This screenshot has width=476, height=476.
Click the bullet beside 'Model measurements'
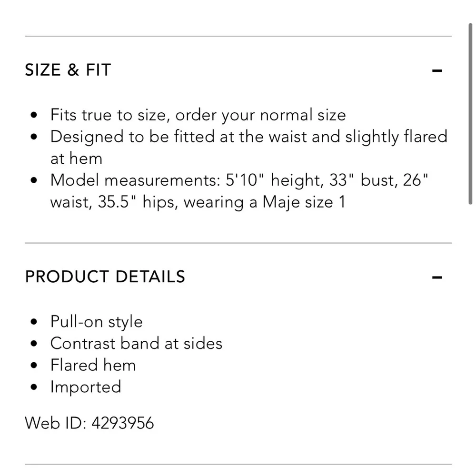coord(33,181)
